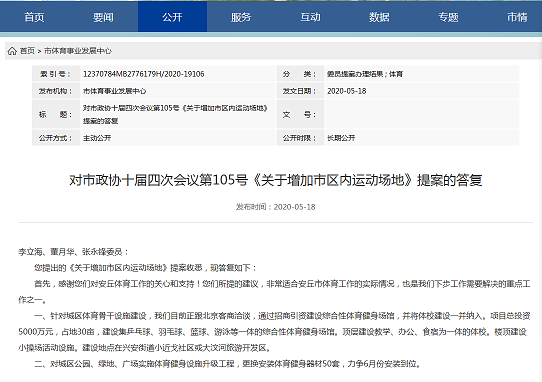Click the 公开方式 label cell
Screen dimensions: 542x382
56,138
